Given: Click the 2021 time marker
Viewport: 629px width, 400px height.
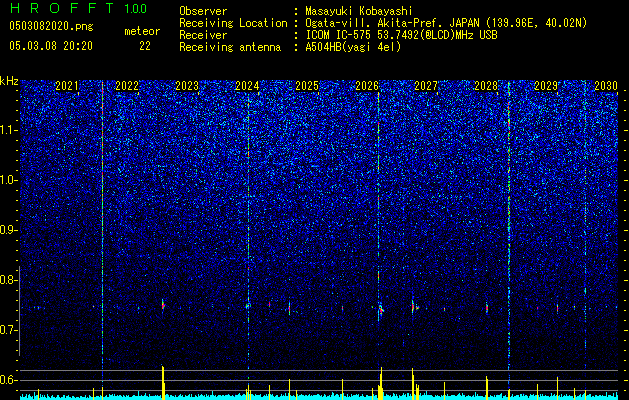Looking at the screenshot, I should point(67,86).
